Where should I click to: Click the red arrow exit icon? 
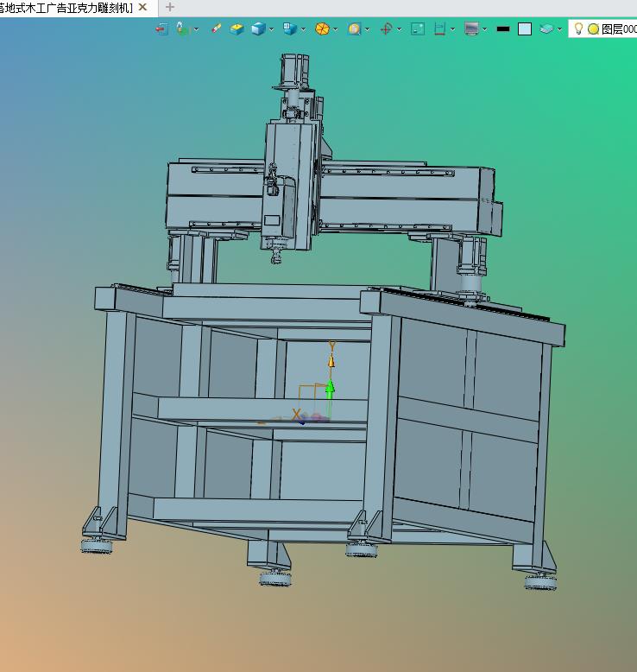point(161,29)
